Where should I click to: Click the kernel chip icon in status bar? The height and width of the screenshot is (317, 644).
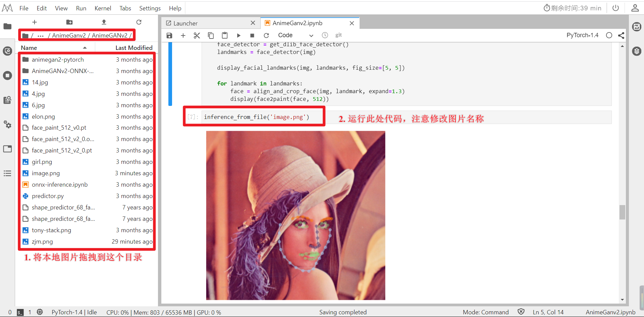coord(40,312)
